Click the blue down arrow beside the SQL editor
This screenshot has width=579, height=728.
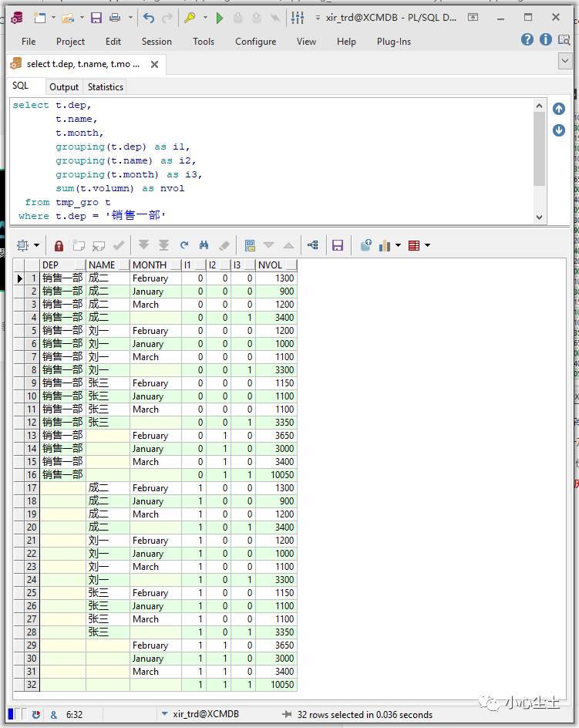(x=559, y=130)
